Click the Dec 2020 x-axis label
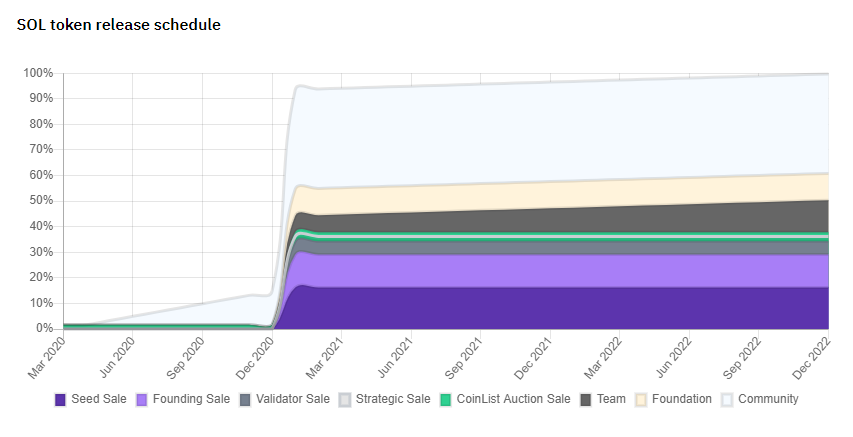853x437 pixels. (x=255, y=358)
